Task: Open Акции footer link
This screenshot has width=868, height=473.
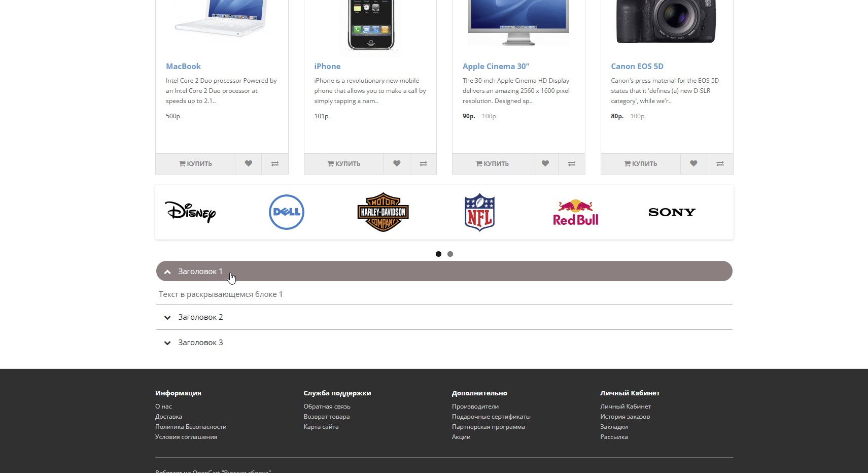Action: point(461,437)
